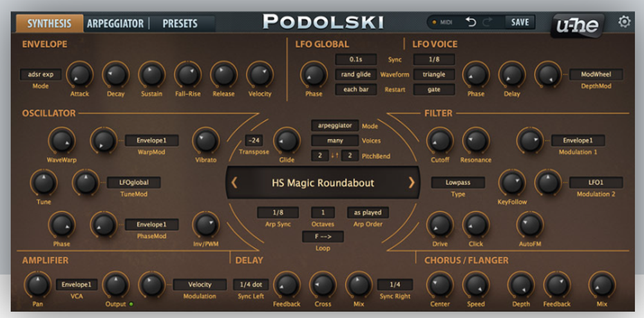The height and width of the screenshot is (318, 644).
Task: Click the filter KeyFollow knob
Action: (512, 183)
